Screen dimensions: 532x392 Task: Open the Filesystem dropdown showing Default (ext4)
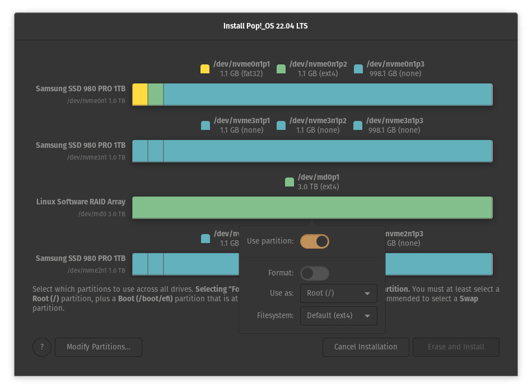tap(338, 315)
